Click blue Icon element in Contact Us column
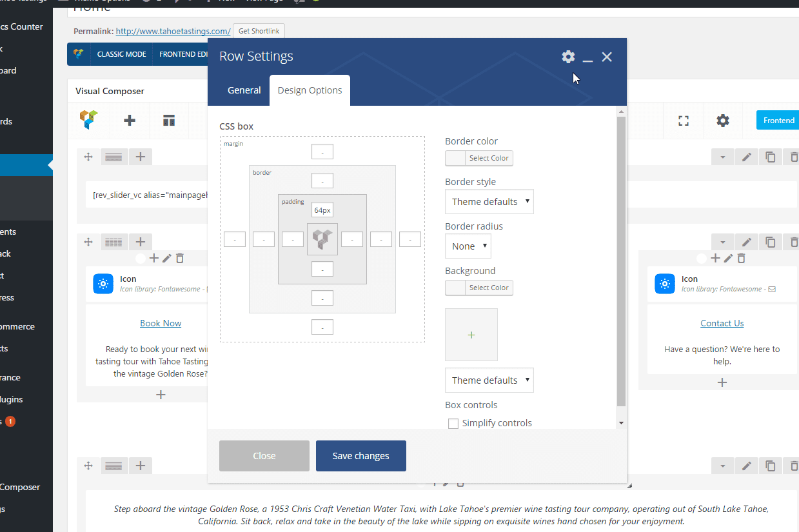The height and width of the screenshot is (532, 799). tap(665, 284)
